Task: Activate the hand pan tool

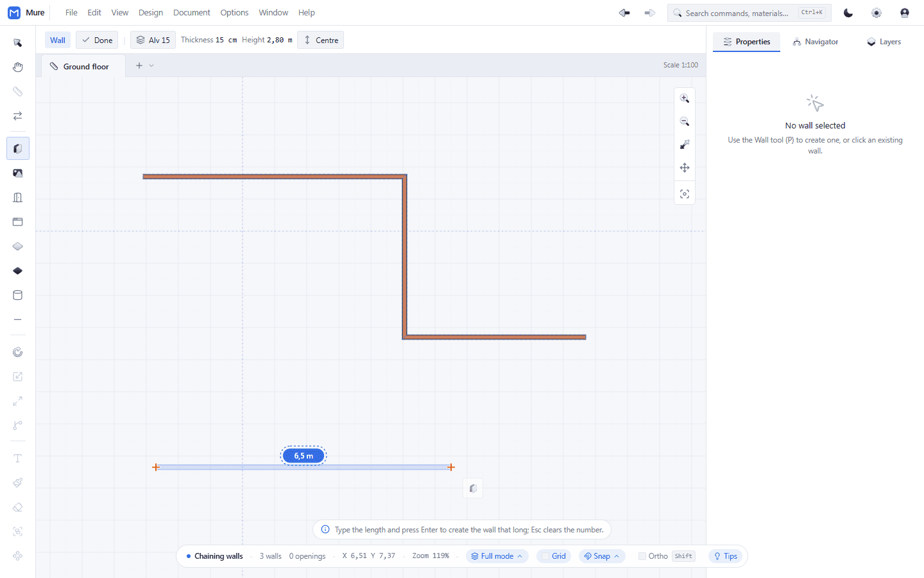Action: click(18, 67)
